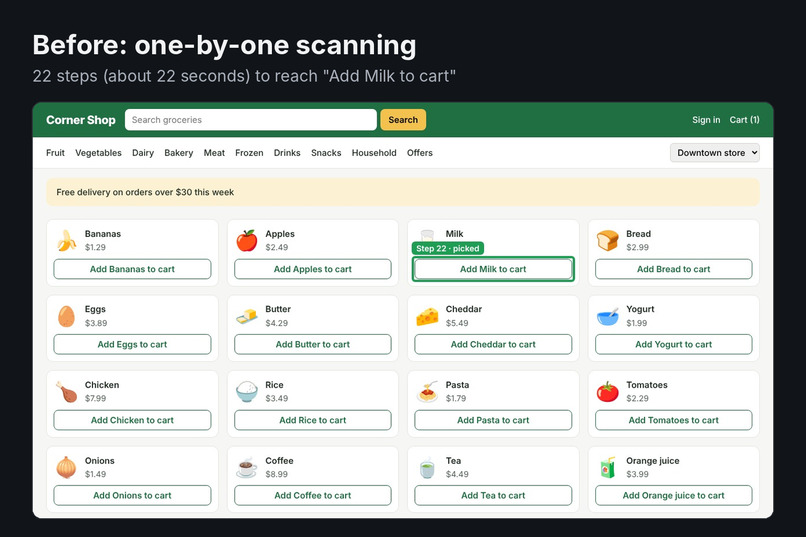Open the Fruit category
The height and width of the screenshot is (537, 806).
(x=56, y=153)
